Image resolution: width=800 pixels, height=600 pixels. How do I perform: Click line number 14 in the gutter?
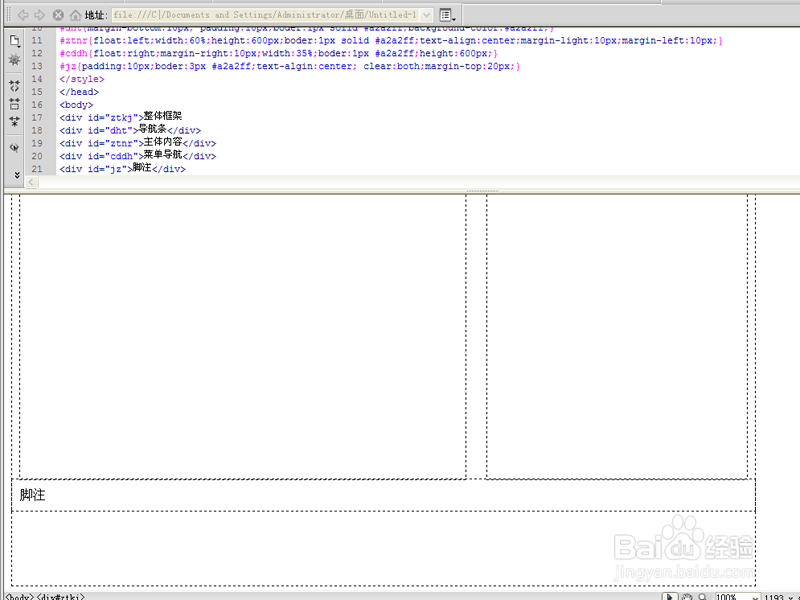pyautogui.click(x=37, y=79)
